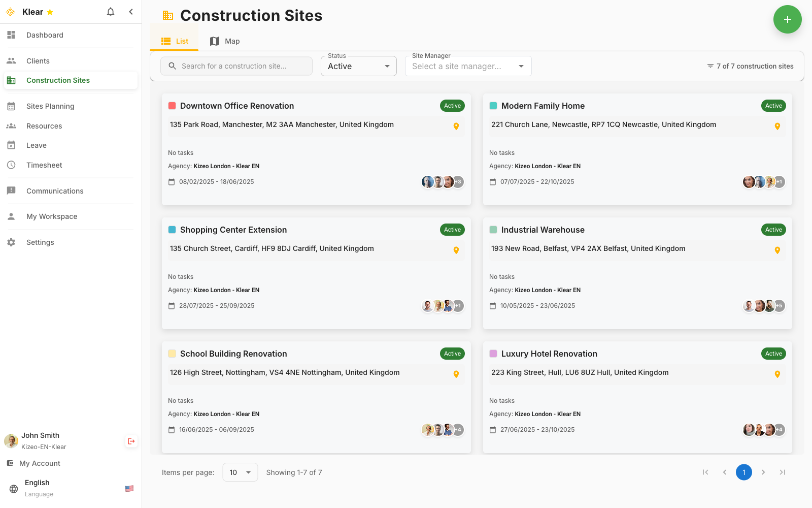Viewport: 812px width, 508px height.
Task: Go to the last page of results
Action: tap(783, 472)
